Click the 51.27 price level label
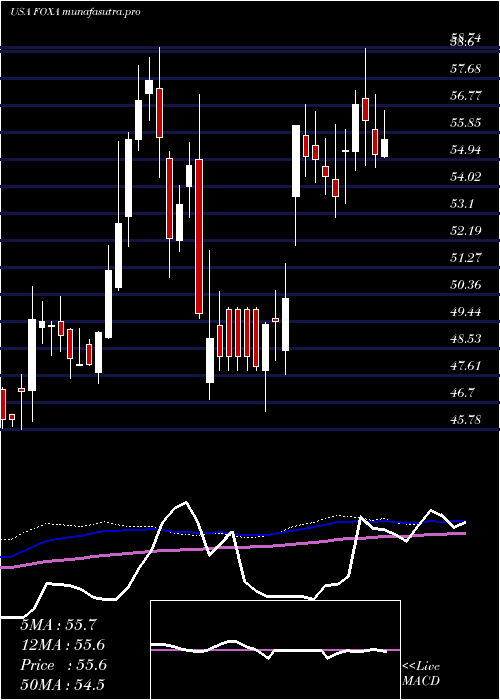This screenshot has height=700, width=500. (x=466, y=257)
